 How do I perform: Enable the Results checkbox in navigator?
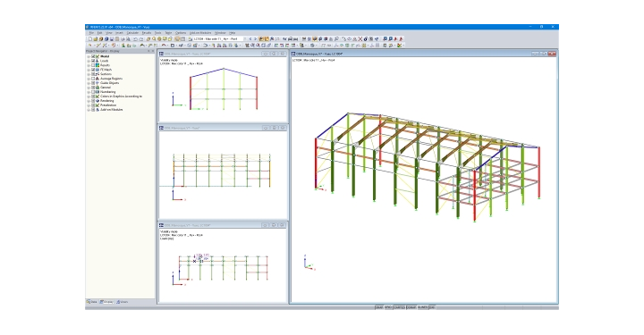(93, 65)
